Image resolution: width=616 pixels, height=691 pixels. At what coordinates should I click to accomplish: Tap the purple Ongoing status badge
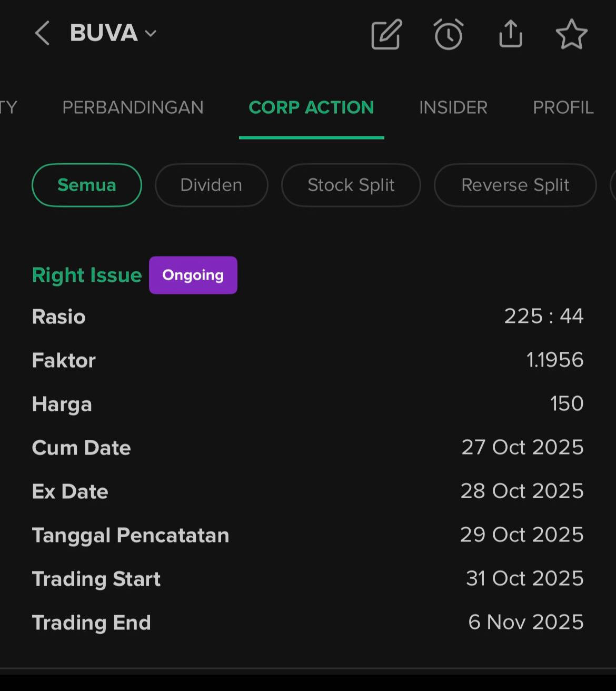click(193, 275)
